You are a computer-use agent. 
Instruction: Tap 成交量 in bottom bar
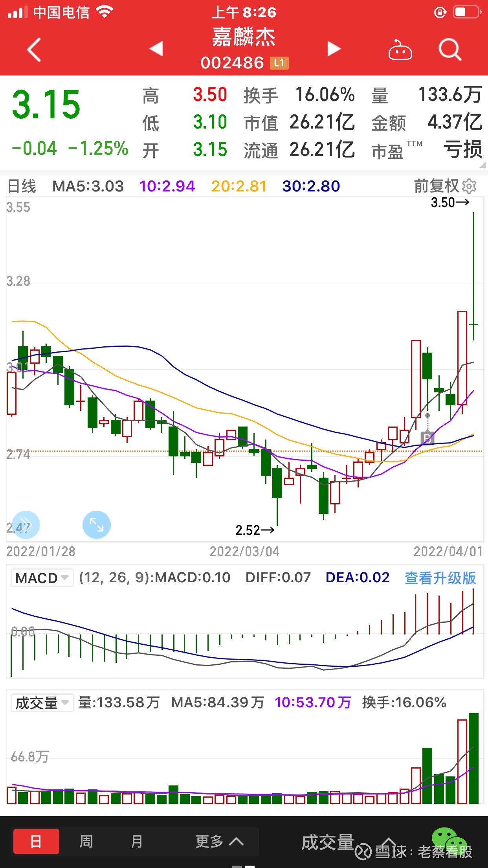328,842
